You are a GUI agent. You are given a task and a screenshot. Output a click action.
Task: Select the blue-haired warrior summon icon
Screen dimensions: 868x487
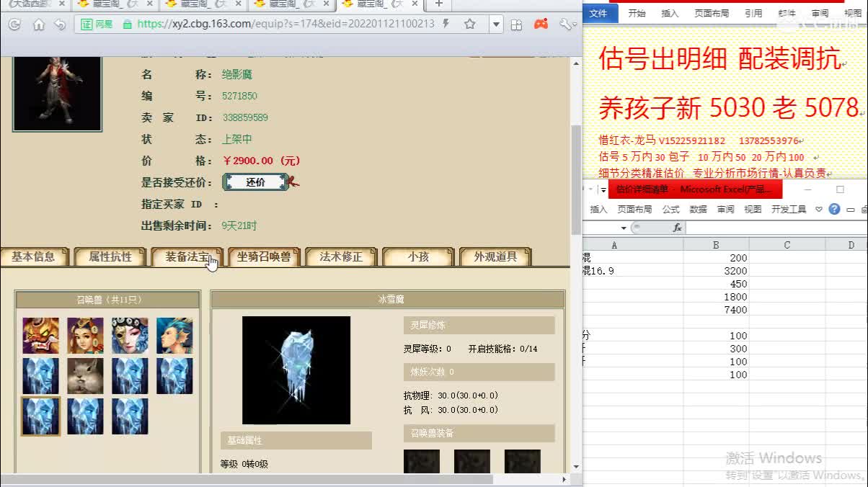(174, 336)
